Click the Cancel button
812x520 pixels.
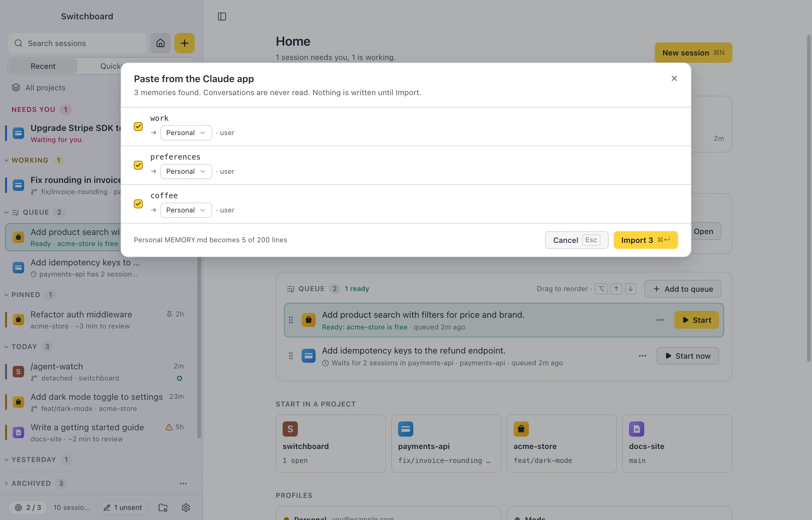pyautogui.click(x=576, y=240)
